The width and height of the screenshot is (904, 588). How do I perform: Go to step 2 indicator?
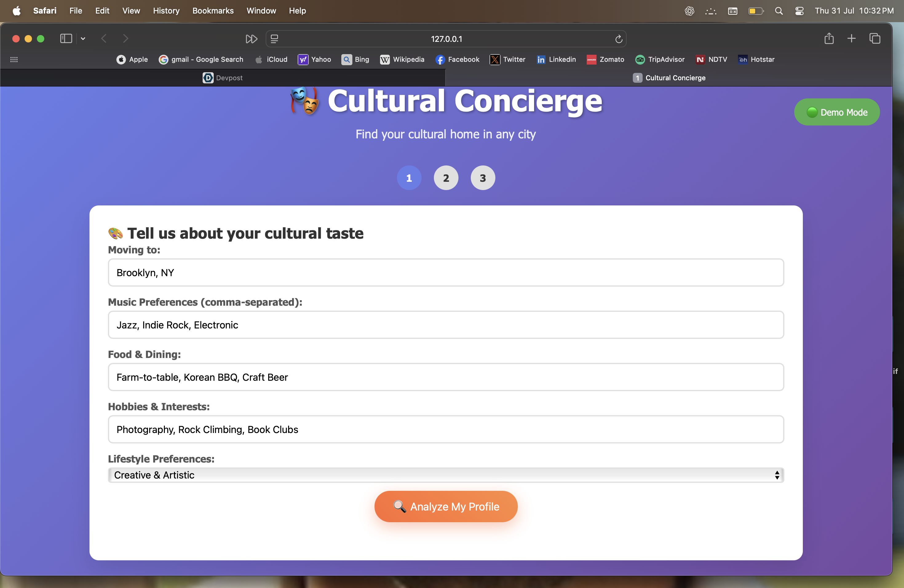(446, 178)
